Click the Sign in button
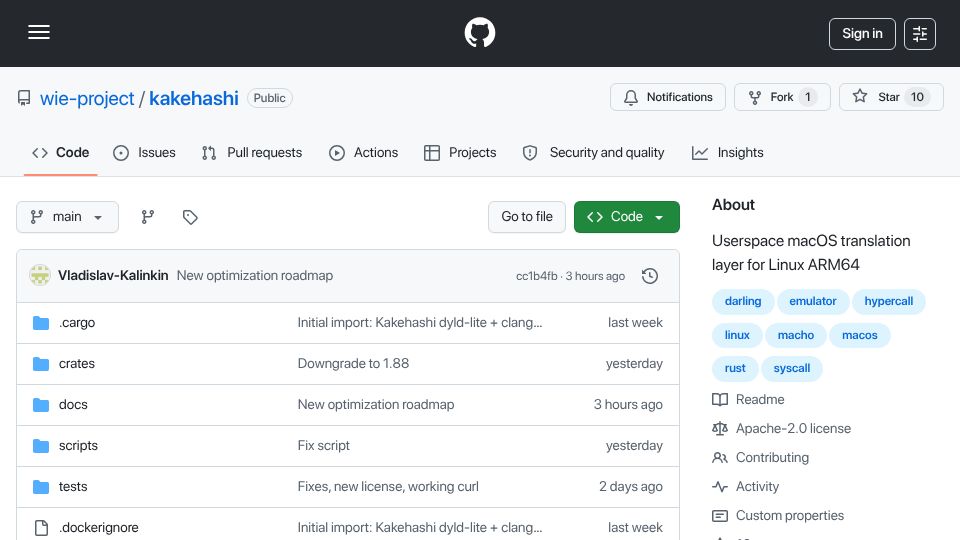Screen dimensions: 960x540 (862, 34)
